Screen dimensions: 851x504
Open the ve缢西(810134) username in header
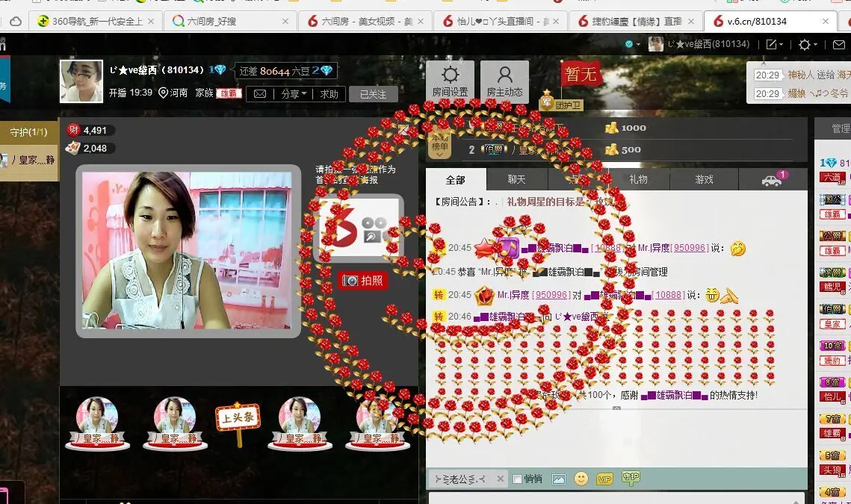coord(708,44)
